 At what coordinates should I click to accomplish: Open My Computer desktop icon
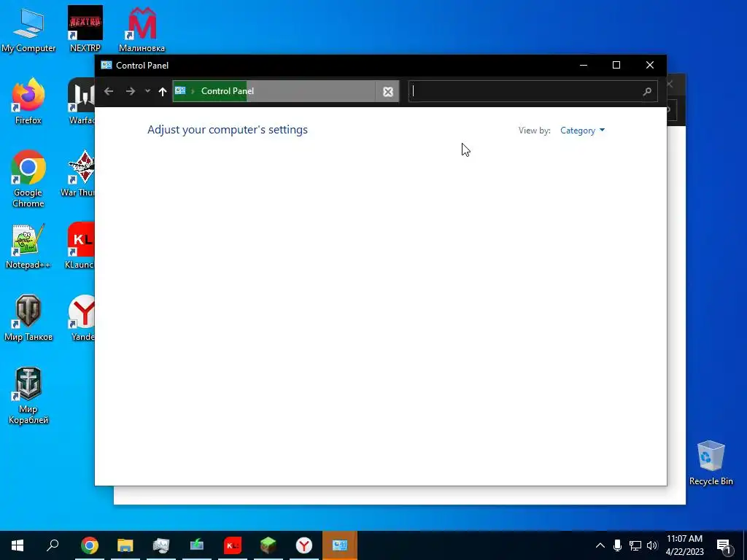(x=28, y=29)
